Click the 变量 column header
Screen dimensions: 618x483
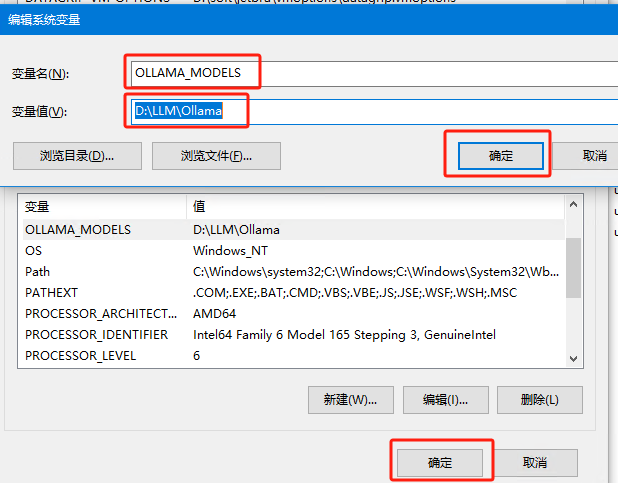click(x=104, y=207)
